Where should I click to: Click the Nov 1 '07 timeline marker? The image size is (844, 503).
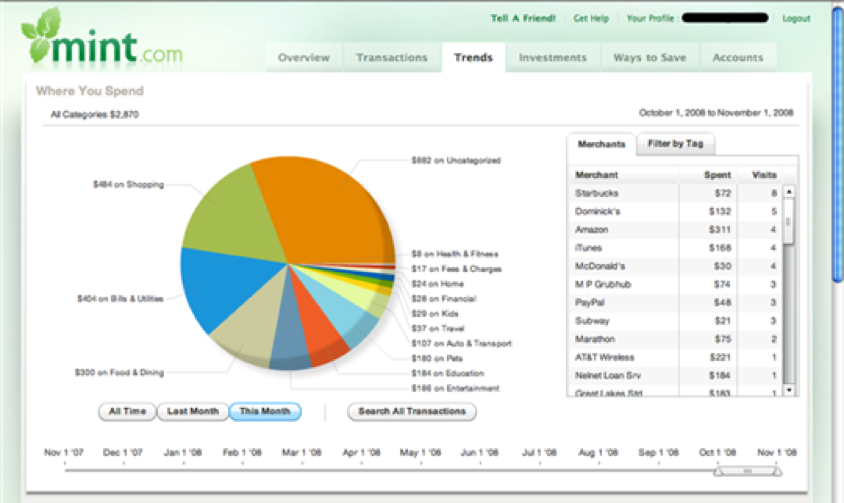click(x=64, y=453)
